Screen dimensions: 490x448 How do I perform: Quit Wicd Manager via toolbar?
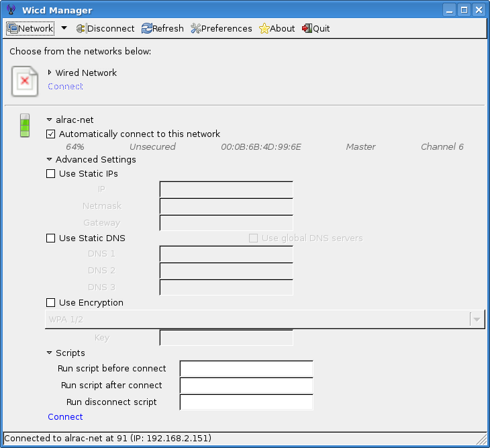(315, 28)
